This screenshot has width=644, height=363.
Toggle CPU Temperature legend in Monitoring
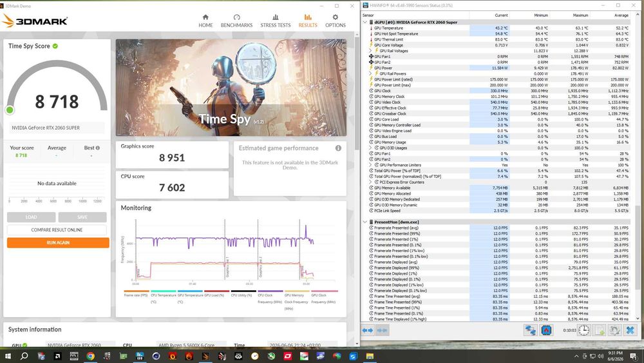click(x=163, y=297)
